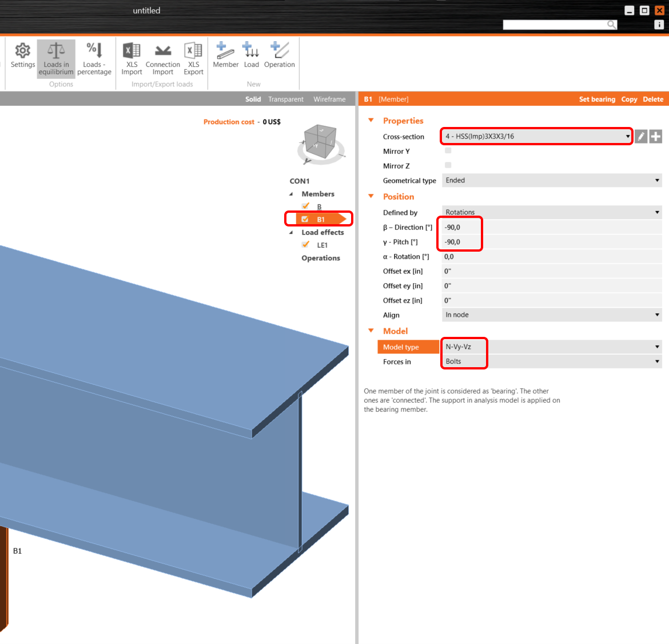Select the Loads in equilibrium option
Viewport: 669px width, 644px height.
click(55, 57)
